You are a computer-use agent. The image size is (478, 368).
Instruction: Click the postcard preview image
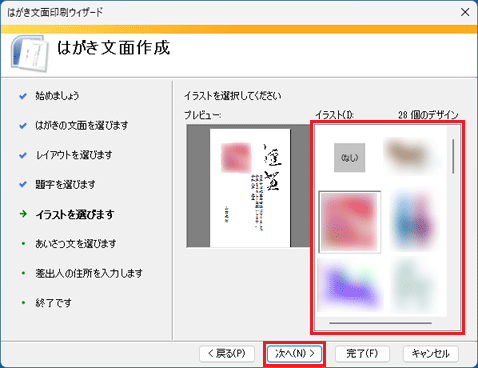(x=250, y=188)
